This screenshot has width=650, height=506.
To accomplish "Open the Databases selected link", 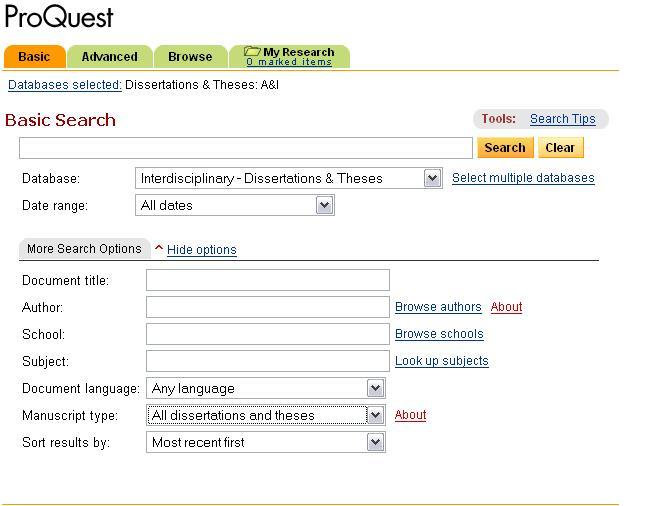I will pos(65,85).
